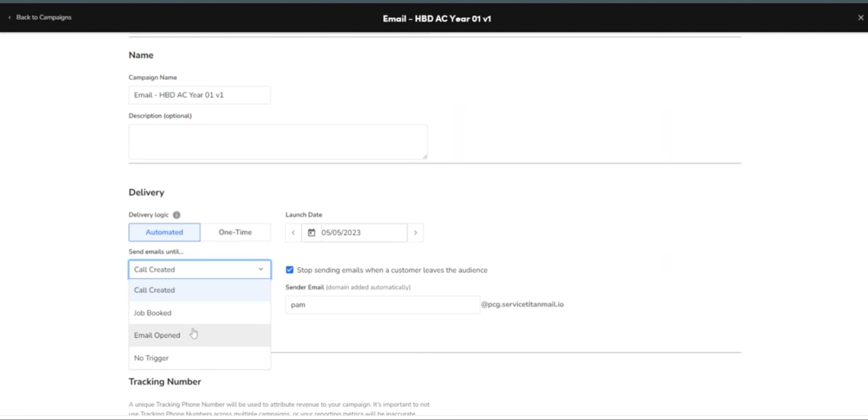Screen dimensions: 868x420
Task: Choose No Trigger from dropdown list
Action: (x=200, y=358)
